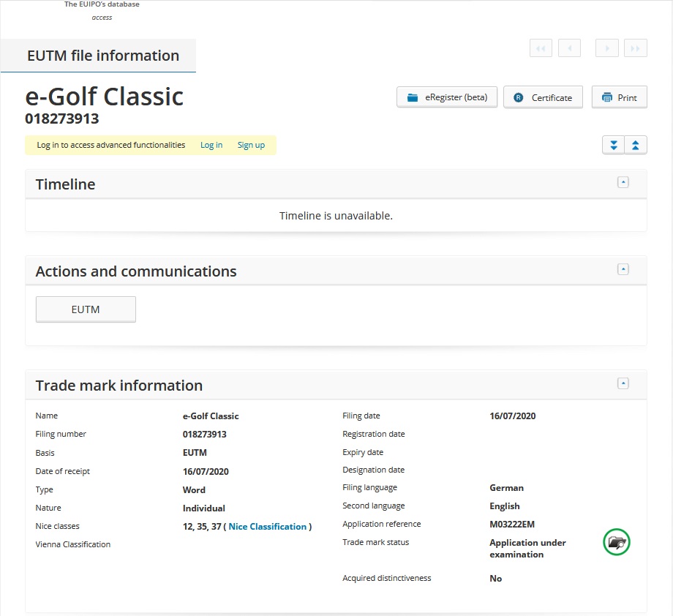Click the Trade mark information heading
Viewport: 673px width, 616px height.
[119, 386]
